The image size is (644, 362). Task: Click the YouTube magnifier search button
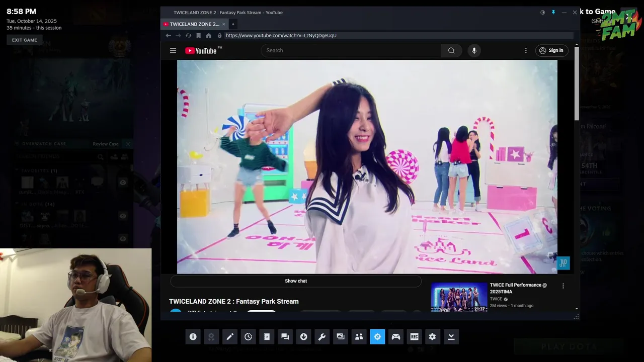pos(451,50)
